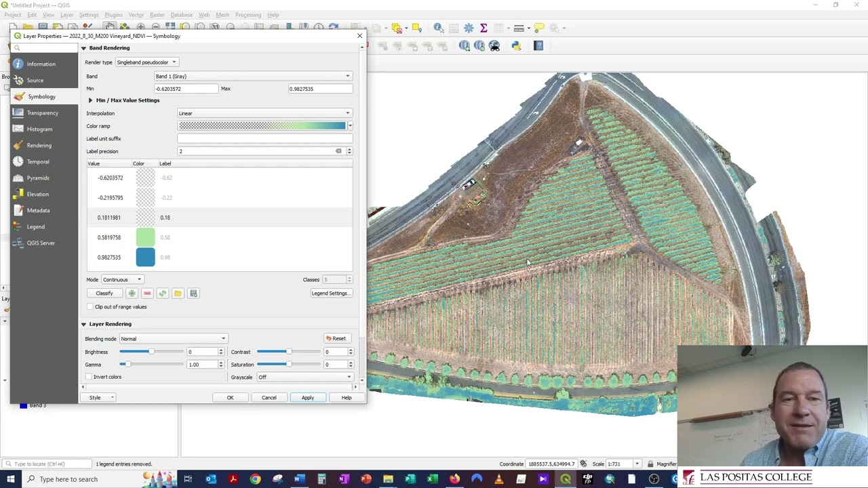This screenshot has width=868, height=488.
Task: Select the Map Tips speech bubble icon
Action: (x=539, y=28)
